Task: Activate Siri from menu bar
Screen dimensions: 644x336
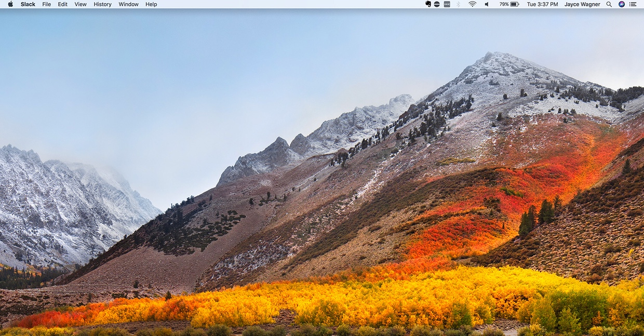Action: click(x=622, y=4)
